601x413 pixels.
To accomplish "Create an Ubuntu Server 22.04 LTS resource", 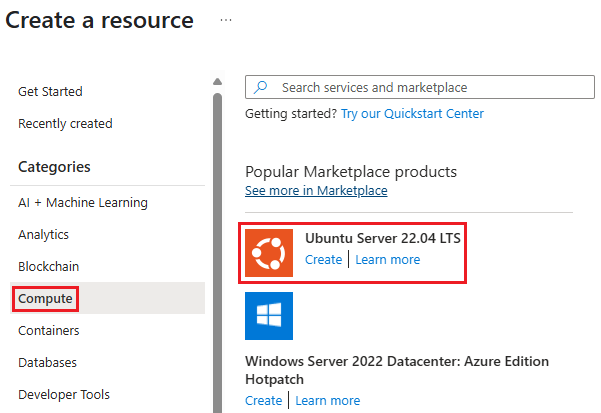I will [x=323, y=260].
